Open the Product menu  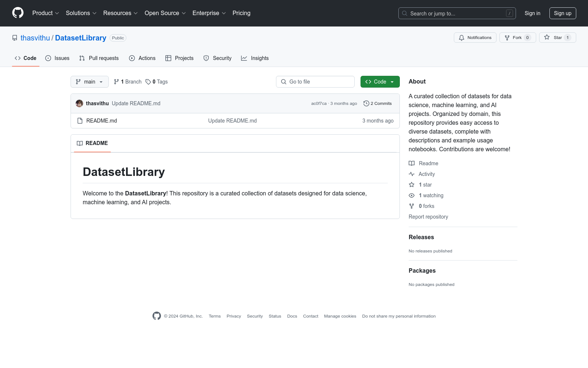(x=46, y=13)
